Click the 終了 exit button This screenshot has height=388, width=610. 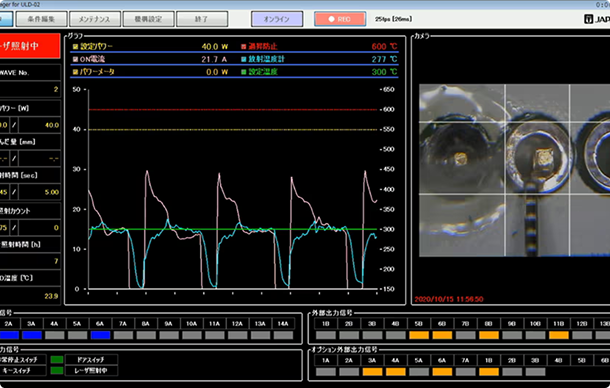pyautogui.click(x=202, y=19)
